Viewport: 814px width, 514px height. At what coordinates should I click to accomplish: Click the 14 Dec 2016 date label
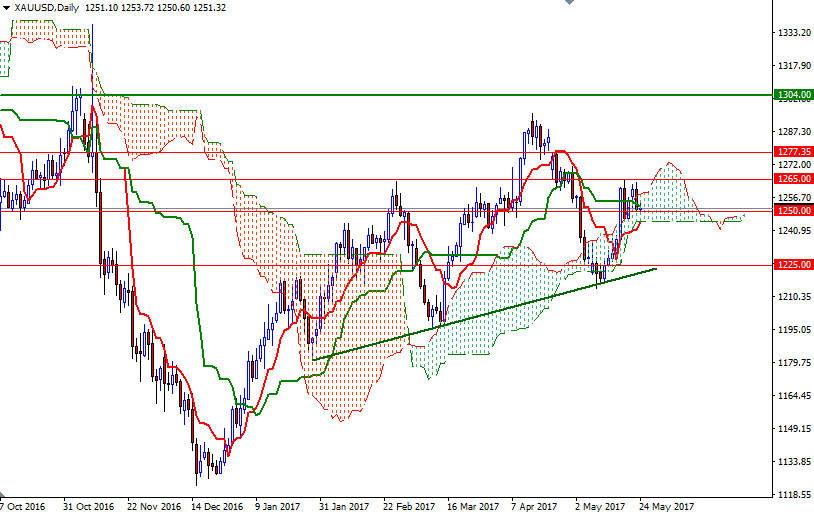click(217, 506)
